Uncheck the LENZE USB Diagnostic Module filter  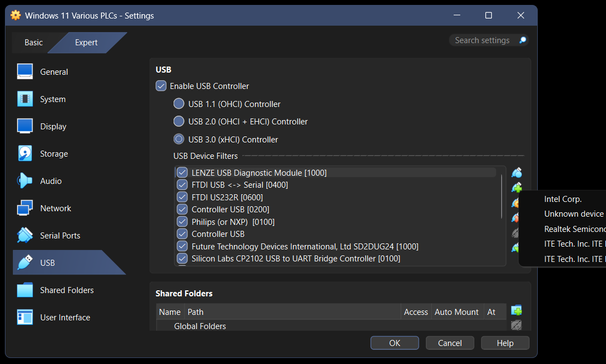[182, 172]
